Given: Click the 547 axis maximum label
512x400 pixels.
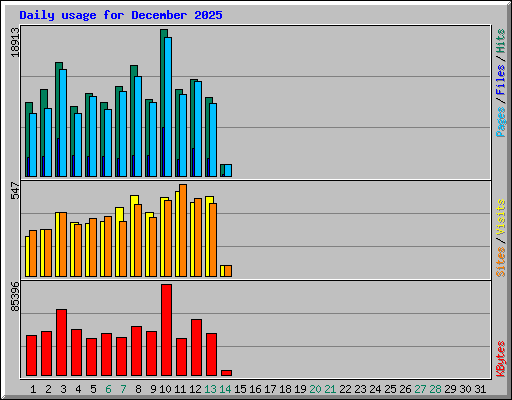Looking at the screenshot, I should click(15, 191).
